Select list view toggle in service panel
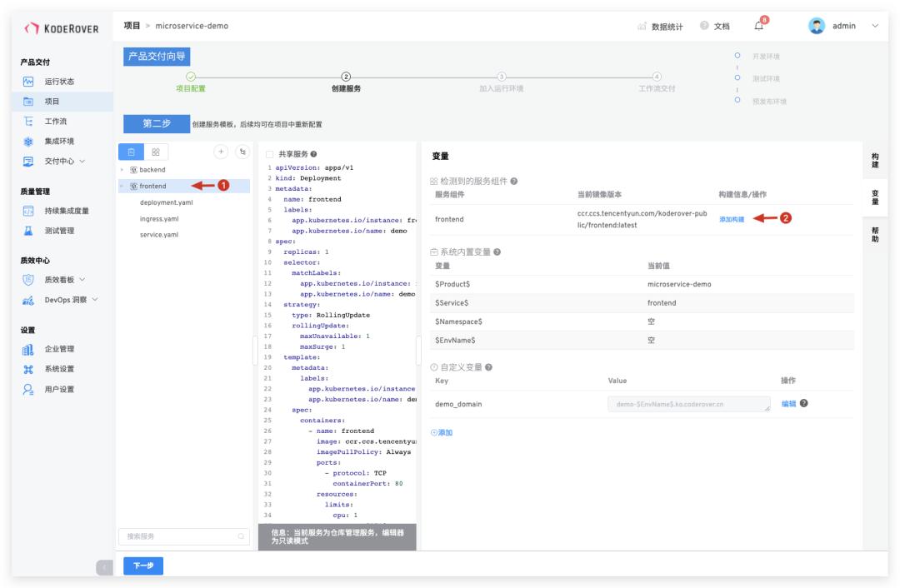 coord(132,152)
